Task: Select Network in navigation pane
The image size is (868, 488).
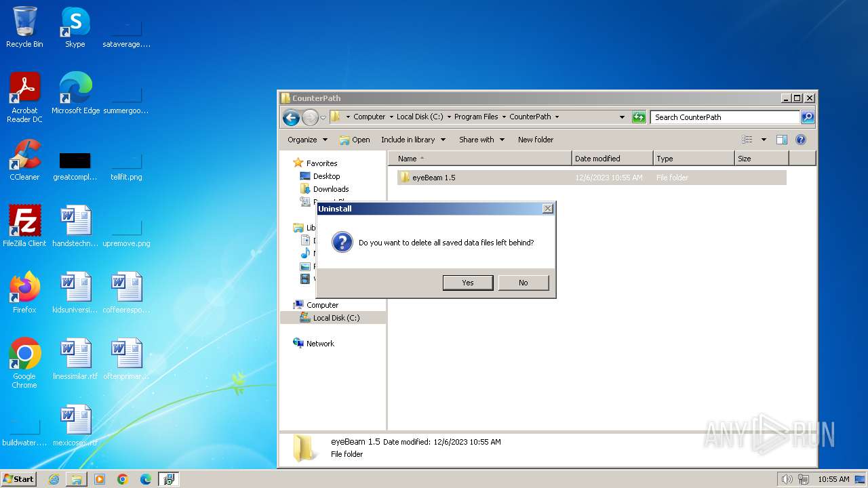Action: tap(320, 344)
